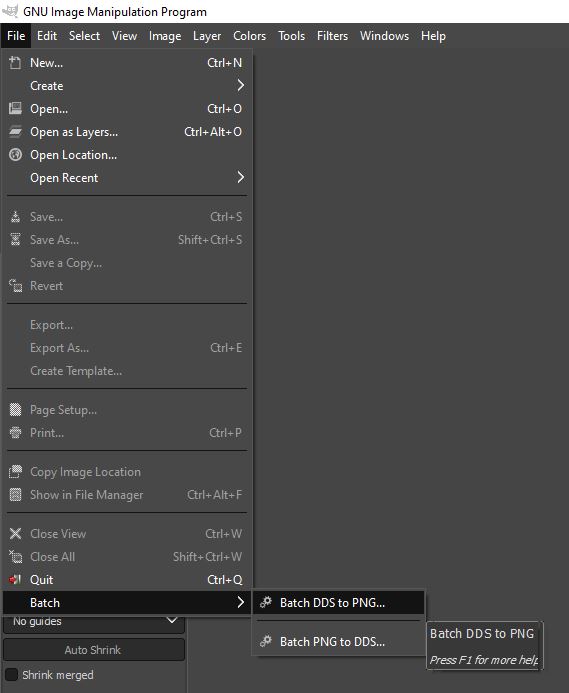The width and height of the screenshot is (569, 693).
Task: Choose Quit from the File menu
Action: pyautogui.click(x=127, y=579)
